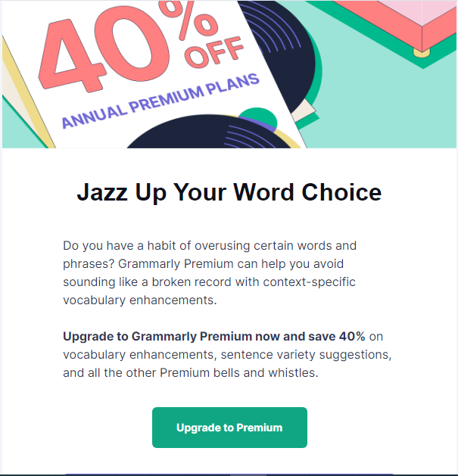Screen dimensions: 458x476
Task: Click the sentence about overusing certain words
Action: (x=210, y=254)
